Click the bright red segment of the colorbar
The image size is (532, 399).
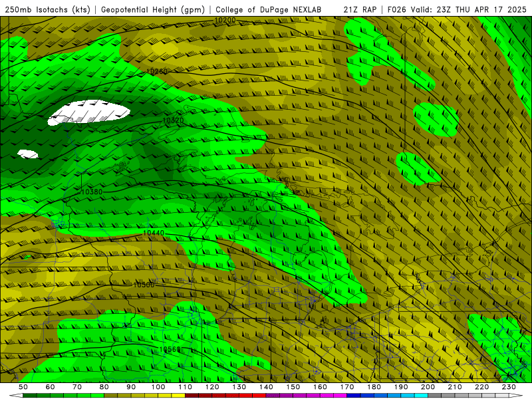(x=259, y=396)
